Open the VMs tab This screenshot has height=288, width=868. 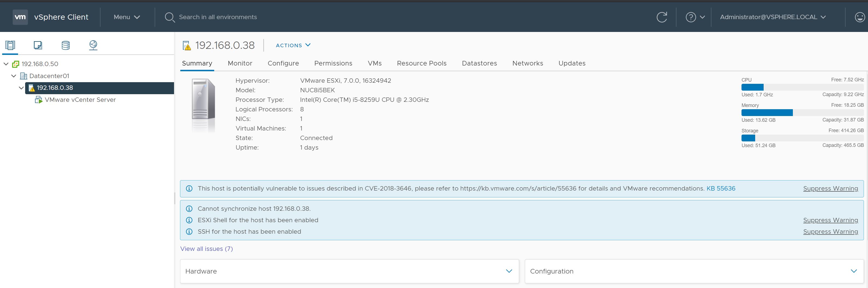(x=375, y=63)
